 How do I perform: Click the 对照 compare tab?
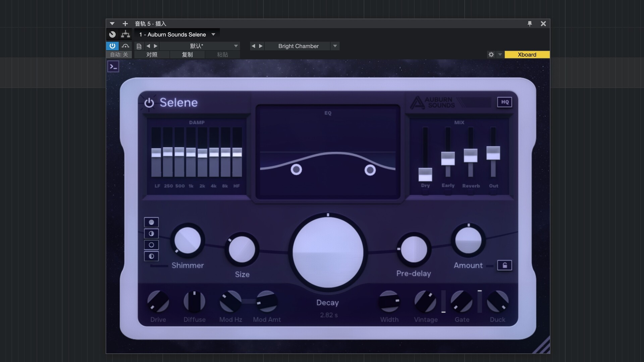point(152,55)
